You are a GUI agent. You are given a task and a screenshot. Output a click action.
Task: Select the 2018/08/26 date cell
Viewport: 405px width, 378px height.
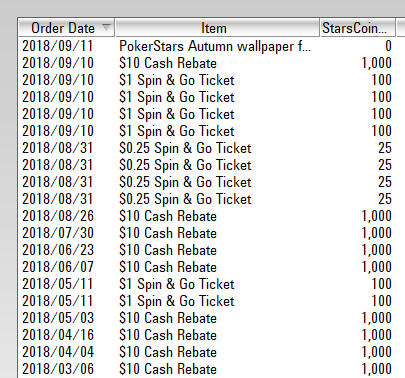click(58, 216)
